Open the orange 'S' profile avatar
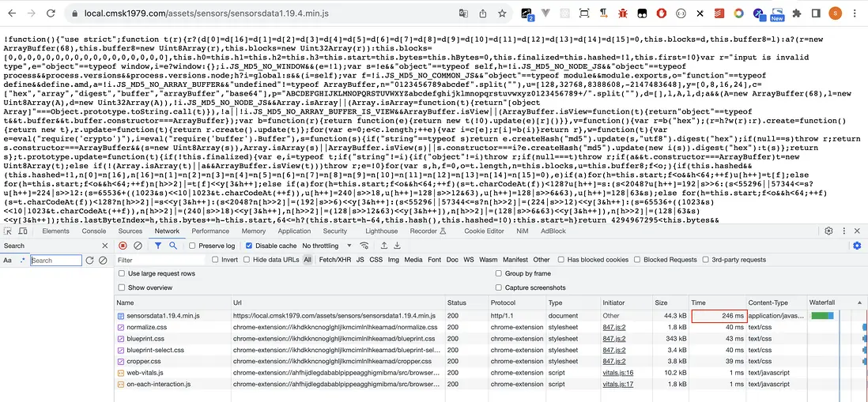Screen dimensions: 868x402 coord(836,13)
